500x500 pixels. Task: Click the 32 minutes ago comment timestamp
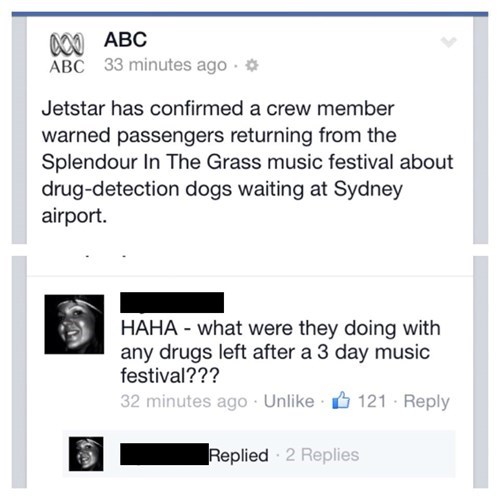(184, 401)
